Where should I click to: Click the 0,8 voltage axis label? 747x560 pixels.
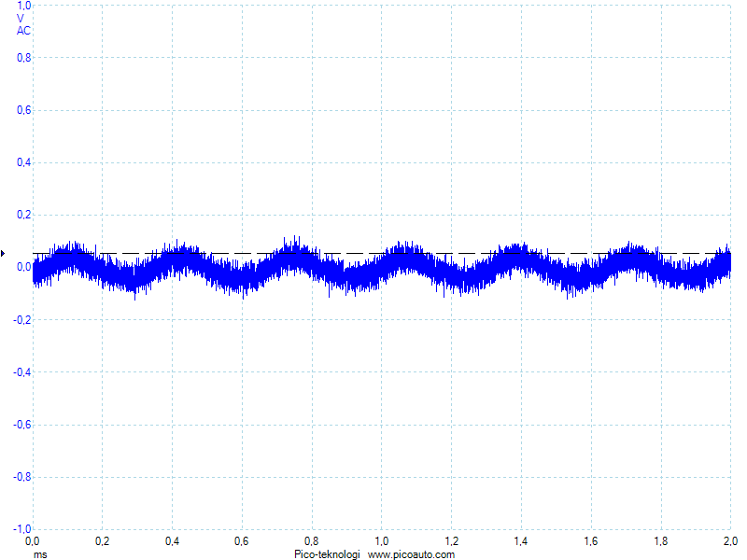coord(24,58)
